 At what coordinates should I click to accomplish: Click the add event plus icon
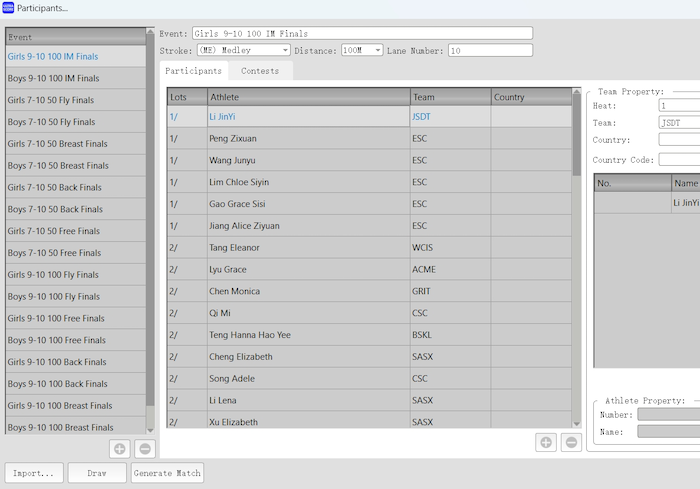click(x=120, y=450)
